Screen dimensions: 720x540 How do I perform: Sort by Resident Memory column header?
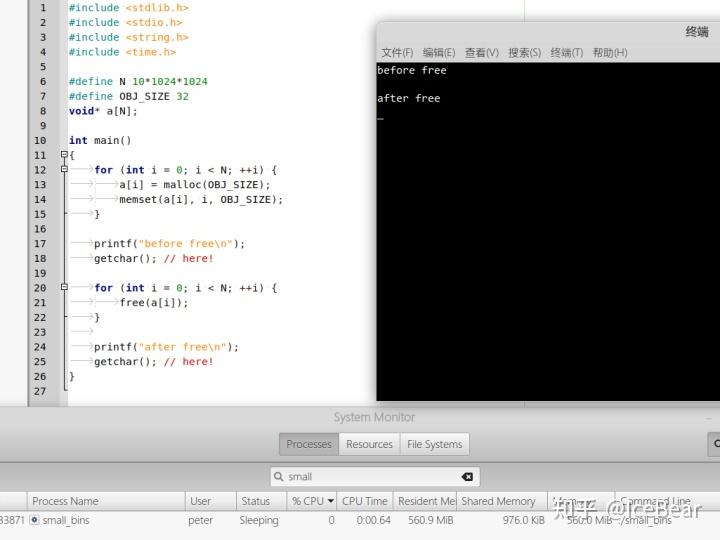(427, 501)
